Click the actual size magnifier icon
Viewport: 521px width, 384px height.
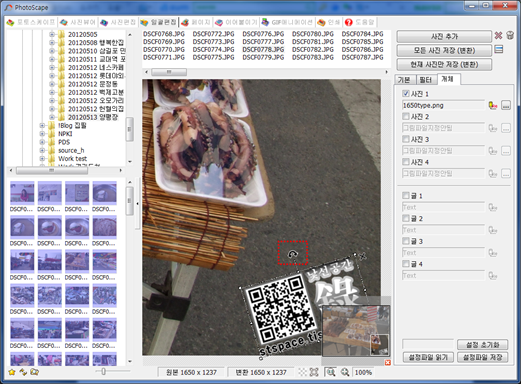(330, 372)
